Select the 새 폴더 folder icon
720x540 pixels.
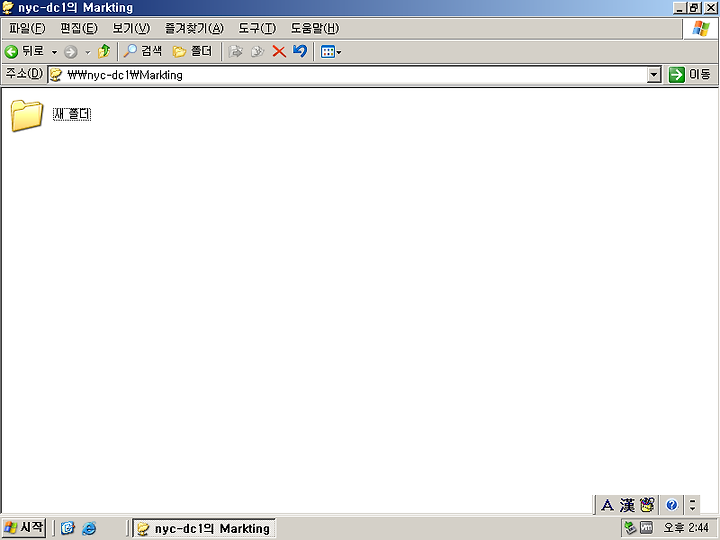tap(27, 116)
